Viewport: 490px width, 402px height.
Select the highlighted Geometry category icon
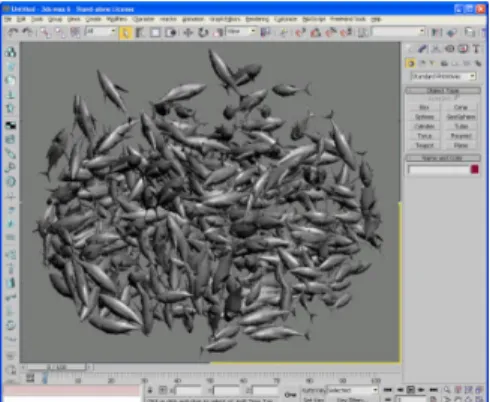411,63
